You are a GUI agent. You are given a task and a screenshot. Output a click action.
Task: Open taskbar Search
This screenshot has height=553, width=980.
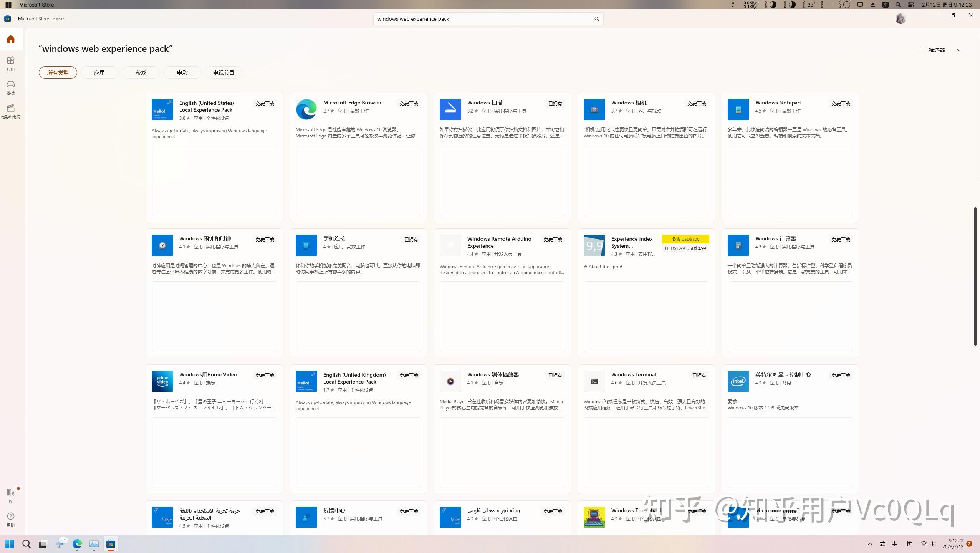[x=26, y=544]
